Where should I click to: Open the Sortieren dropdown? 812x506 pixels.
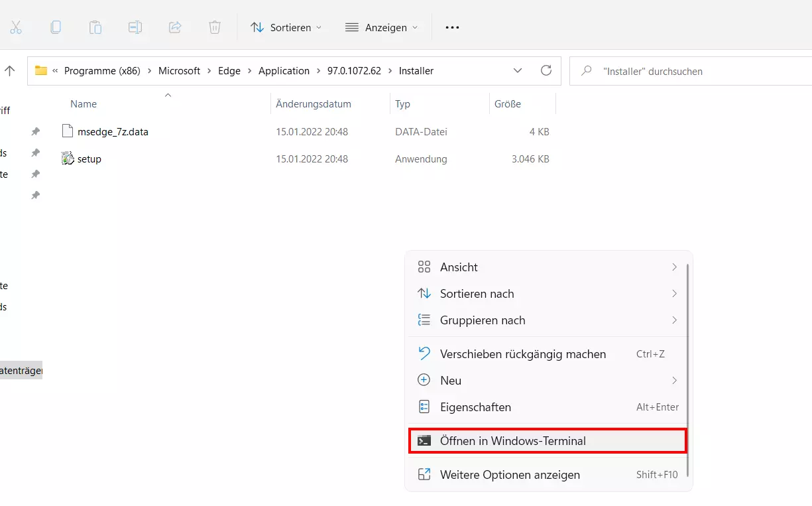click(286, 27)
